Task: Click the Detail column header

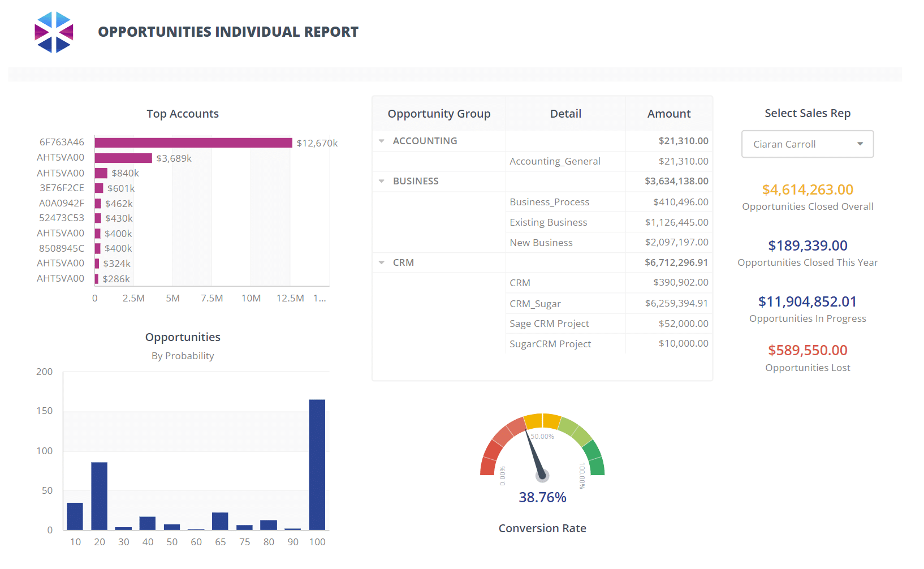Action: [x=565, y=114]
